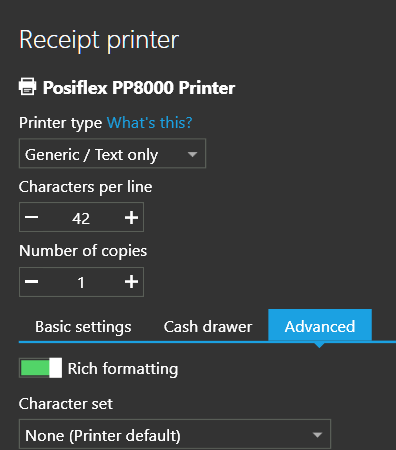Increase characters per line with plus
The width and height of the screenshot is (396, 450).
(131, 217)
